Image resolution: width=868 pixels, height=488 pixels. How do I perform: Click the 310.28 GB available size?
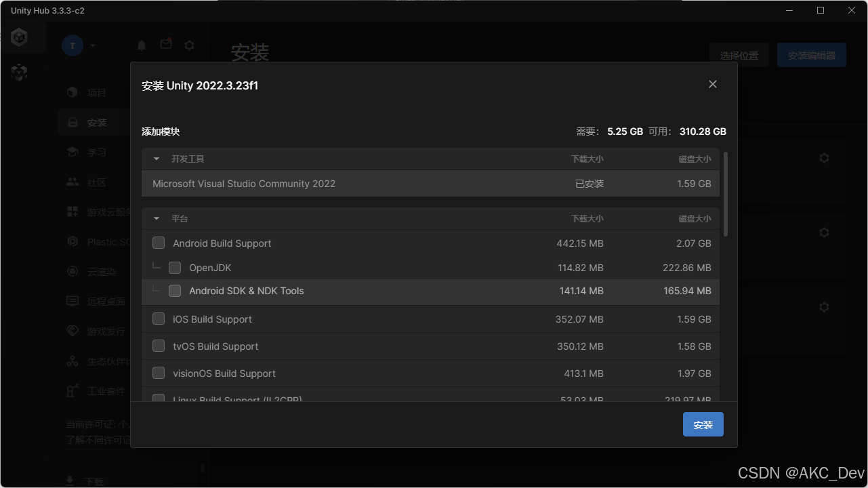point(703,131)
